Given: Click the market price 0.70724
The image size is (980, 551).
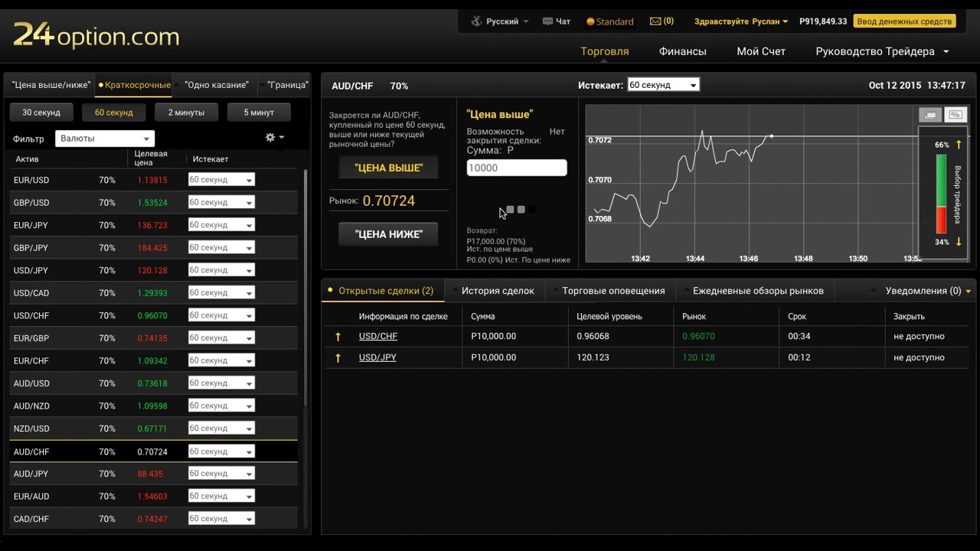Looking at the screenshot, I should pos(389,201).
